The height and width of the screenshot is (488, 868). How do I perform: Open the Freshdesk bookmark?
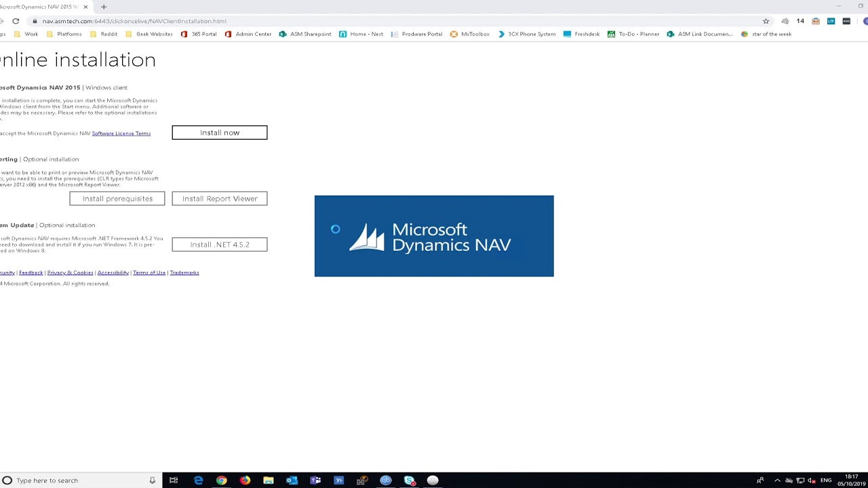click(582, 34)
